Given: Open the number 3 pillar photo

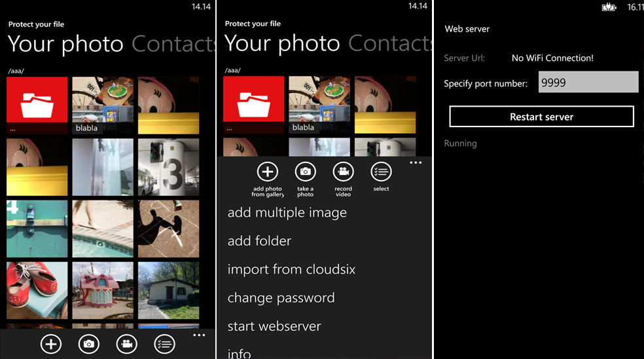Looking at the screenshot, I should point(168,167).
